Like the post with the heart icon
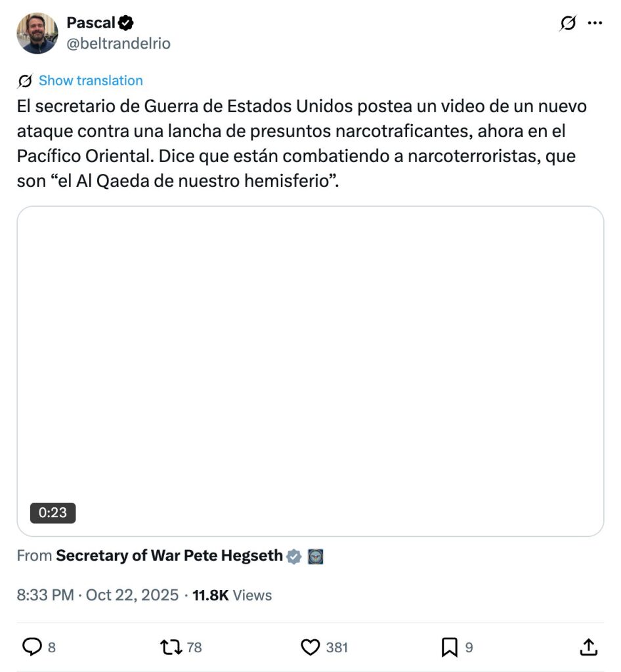 [310, 648]
